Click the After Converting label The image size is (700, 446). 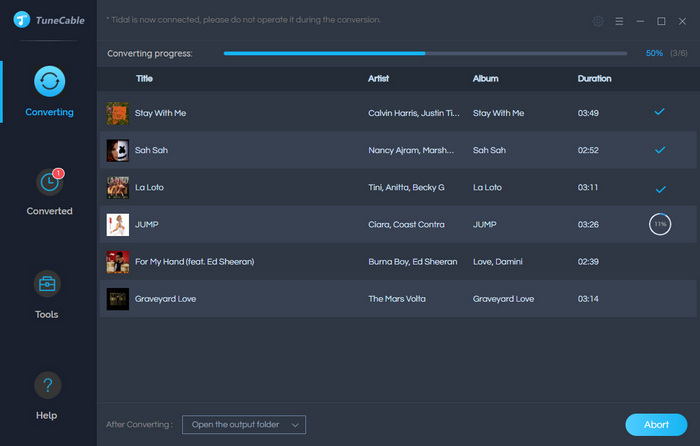(139, 425)
